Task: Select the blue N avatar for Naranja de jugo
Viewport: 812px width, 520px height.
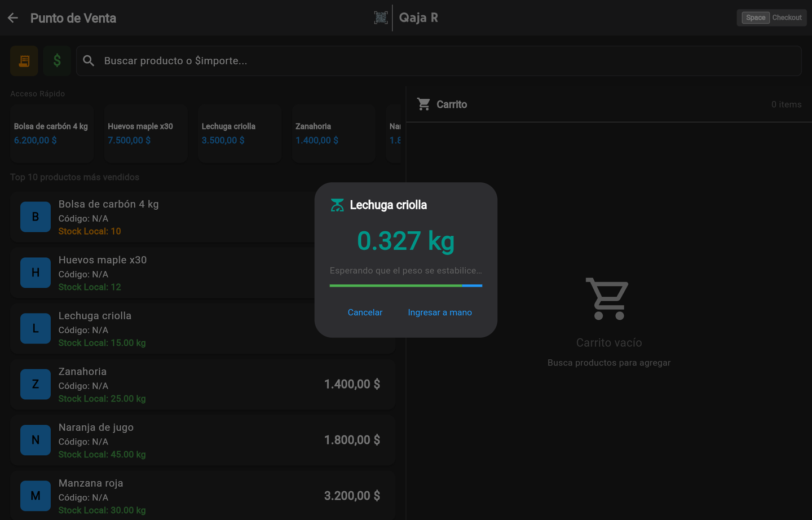Action: coord(36,440)
